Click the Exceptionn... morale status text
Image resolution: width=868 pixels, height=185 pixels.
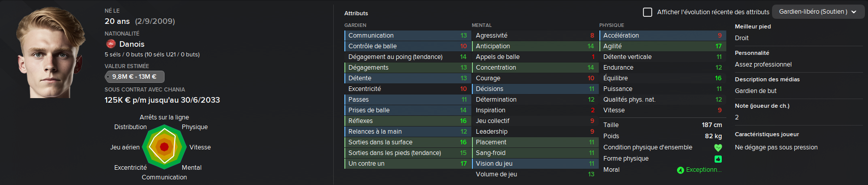704,170
